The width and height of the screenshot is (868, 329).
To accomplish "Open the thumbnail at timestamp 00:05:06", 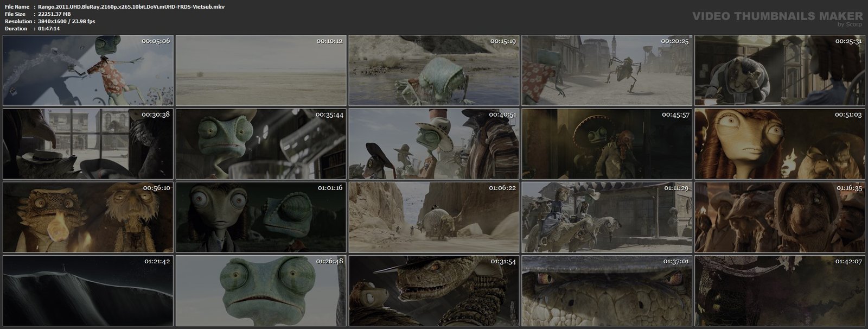I will (x=88, y=71).
